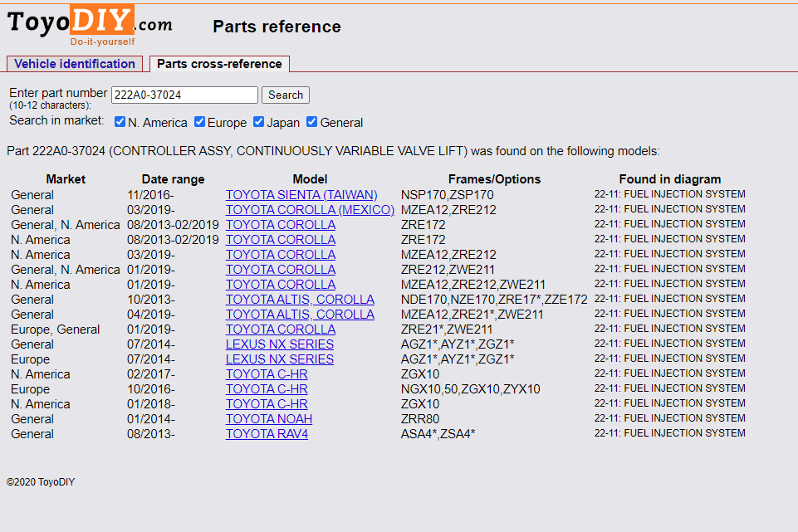Open LEXUS NX SERIES link in Europe row
798x532 pixels.
tap(280, 359)
